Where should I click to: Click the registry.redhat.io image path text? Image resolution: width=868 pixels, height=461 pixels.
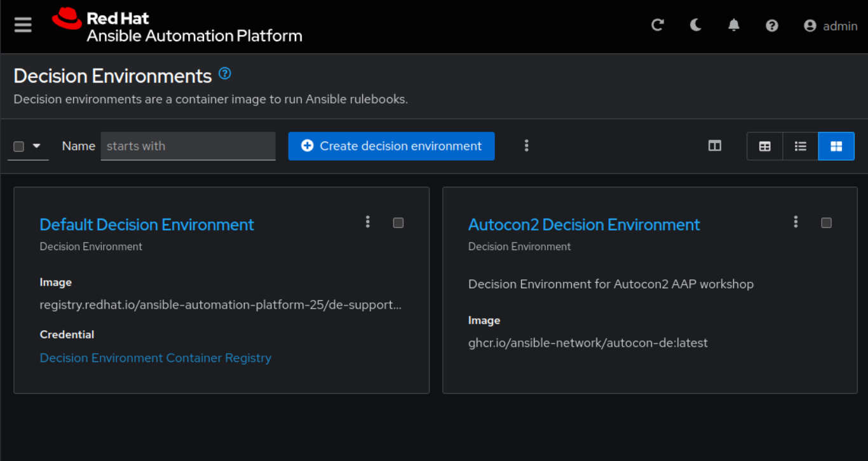click(220, 305)
